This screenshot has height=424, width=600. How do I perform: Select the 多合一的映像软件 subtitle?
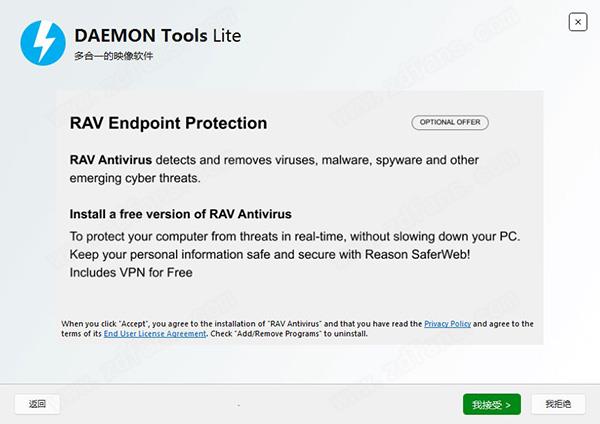[x=114, y=56]
